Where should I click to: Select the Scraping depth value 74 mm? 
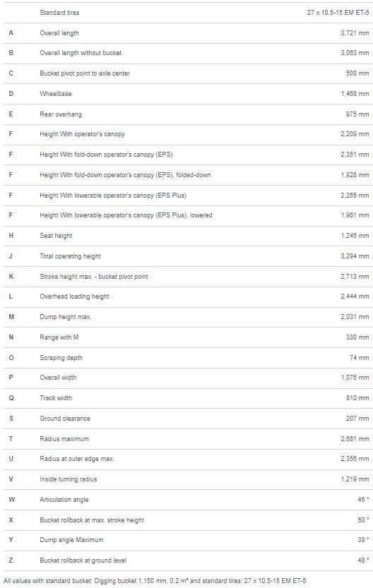point(359,358)
